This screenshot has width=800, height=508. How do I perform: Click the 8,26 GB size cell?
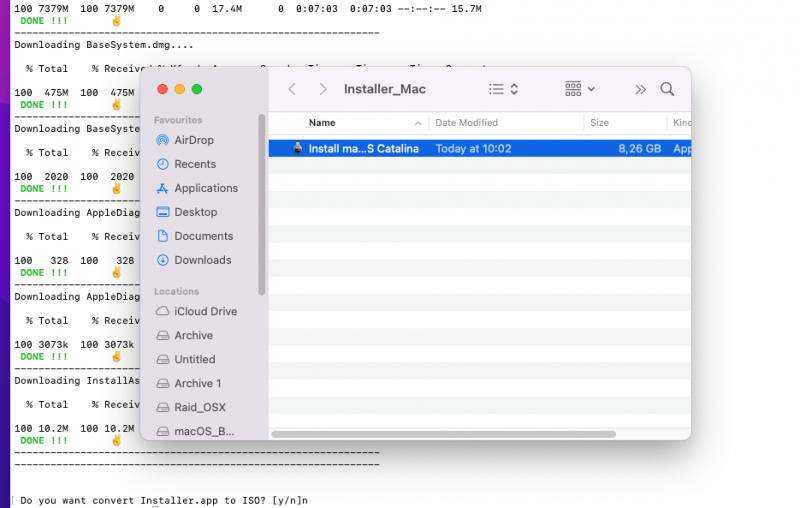coord(639,149)
